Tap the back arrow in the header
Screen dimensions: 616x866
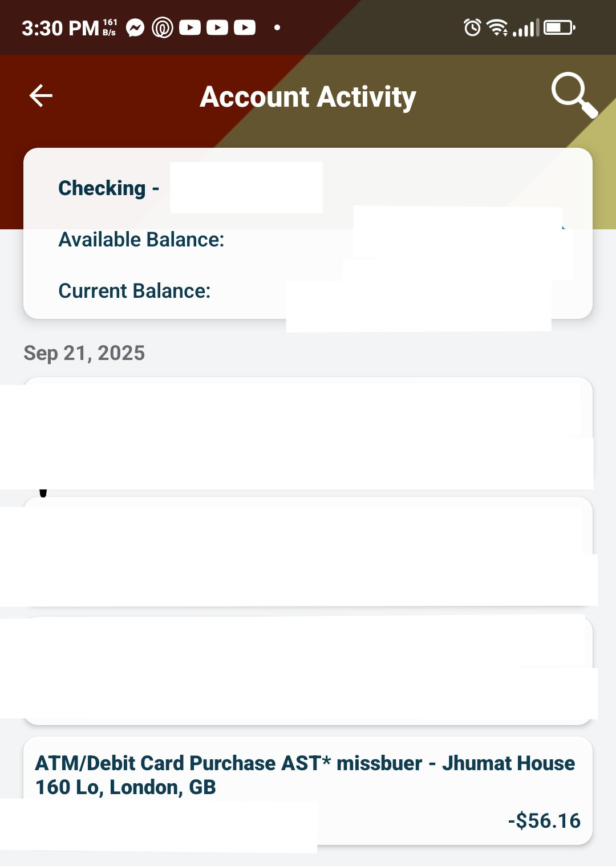pyautogui.click(x=41, y=95)
